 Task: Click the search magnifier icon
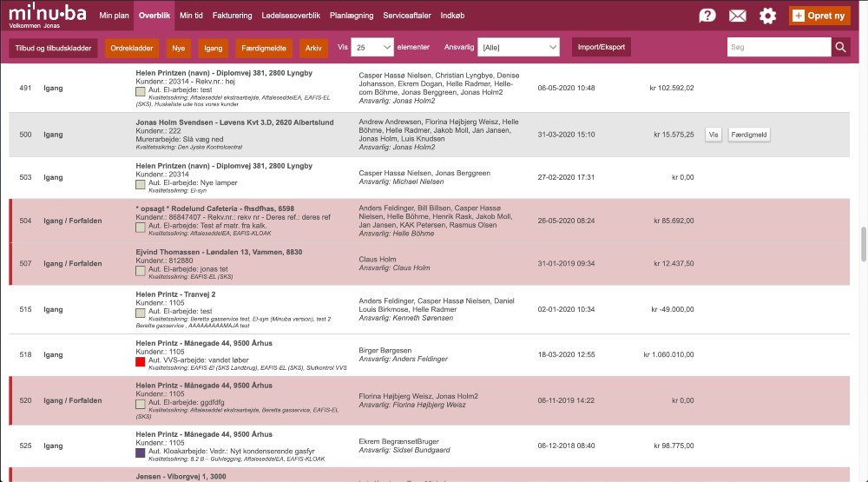tap(840, 47)
